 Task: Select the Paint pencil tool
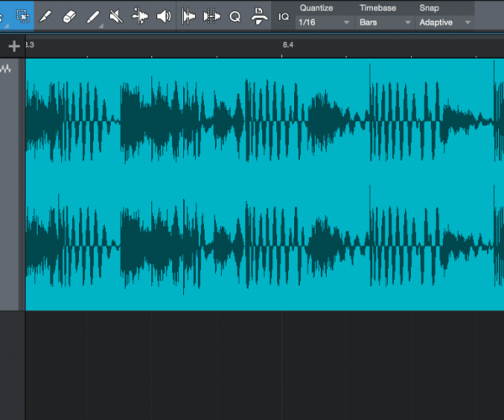click(x=93, y=17)
